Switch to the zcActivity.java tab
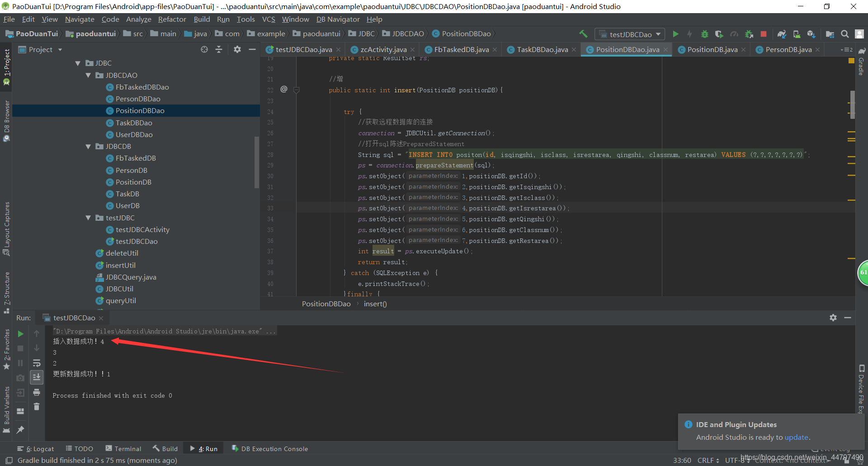The height and width of the screenshot is (466, 868). click(383, 50)
